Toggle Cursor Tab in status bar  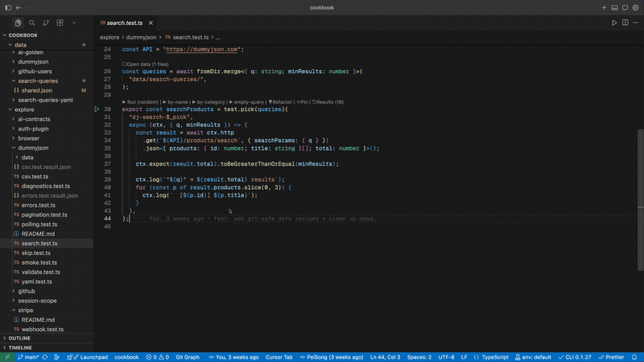[279, 356]
